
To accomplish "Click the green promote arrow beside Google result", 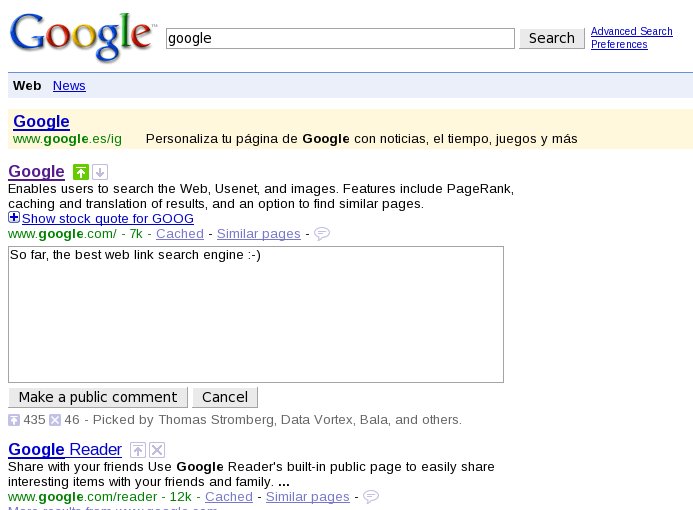I will point(81,172).
